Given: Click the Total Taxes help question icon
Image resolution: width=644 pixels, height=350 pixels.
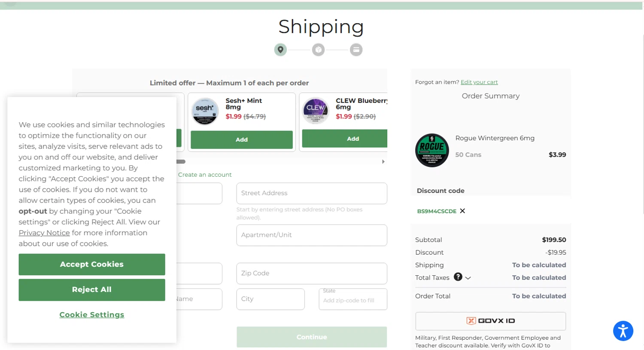Looking at the screenshot, I should tap(458, 277).
